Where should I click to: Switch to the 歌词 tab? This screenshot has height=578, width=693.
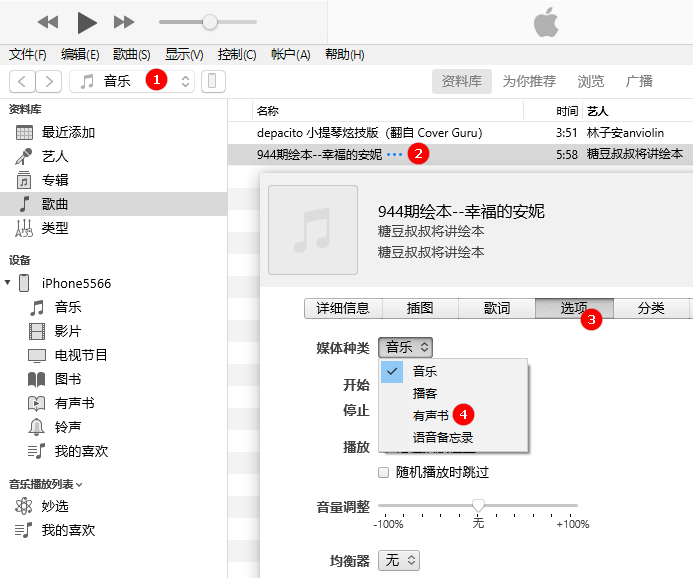coord(496,308)
